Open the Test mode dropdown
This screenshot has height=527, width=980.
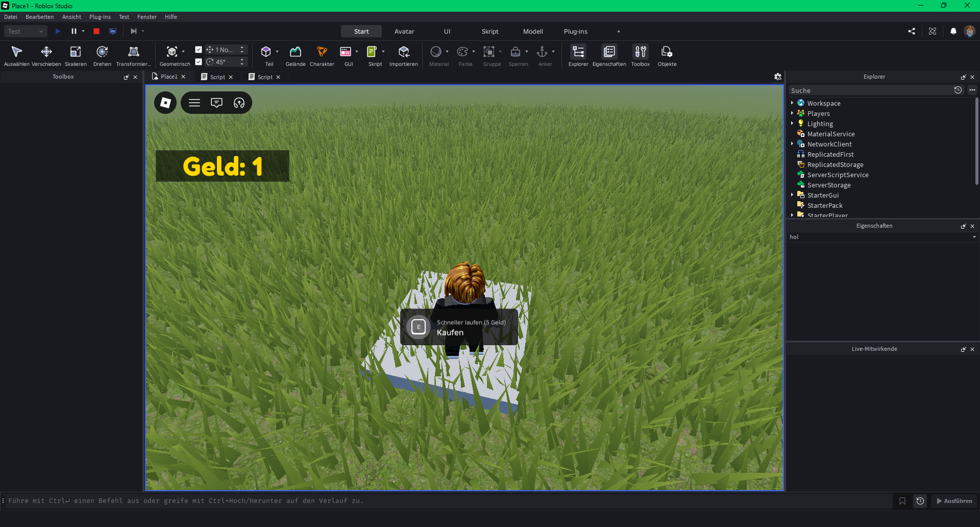pyautogui.click(x=26, y=31)
